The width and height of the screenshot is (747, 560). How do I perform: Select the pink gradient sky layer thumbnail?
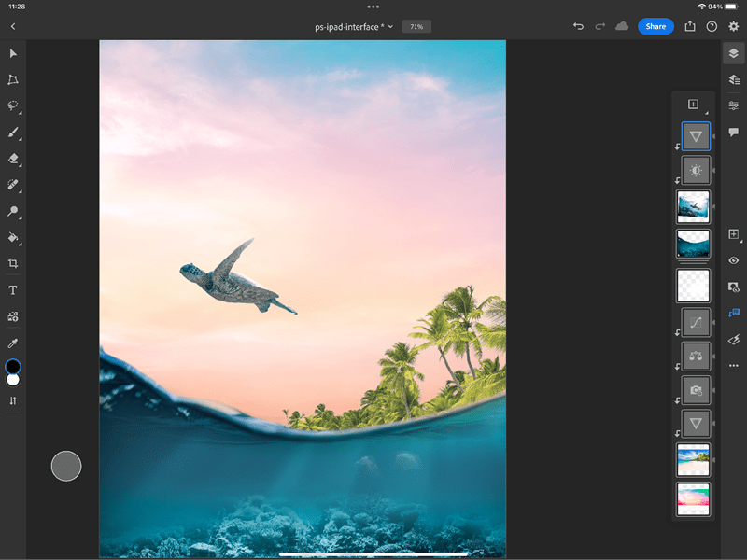point(693,499)
